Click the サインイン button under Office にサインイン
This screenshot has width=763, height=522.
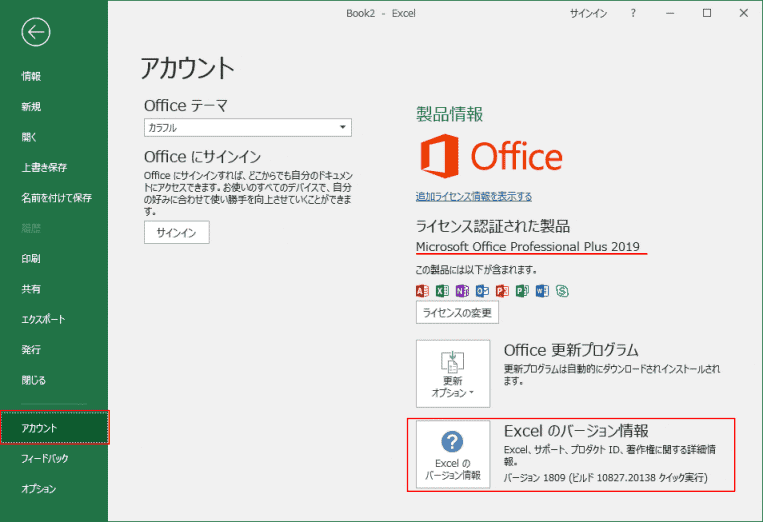[x=177, y=233]
